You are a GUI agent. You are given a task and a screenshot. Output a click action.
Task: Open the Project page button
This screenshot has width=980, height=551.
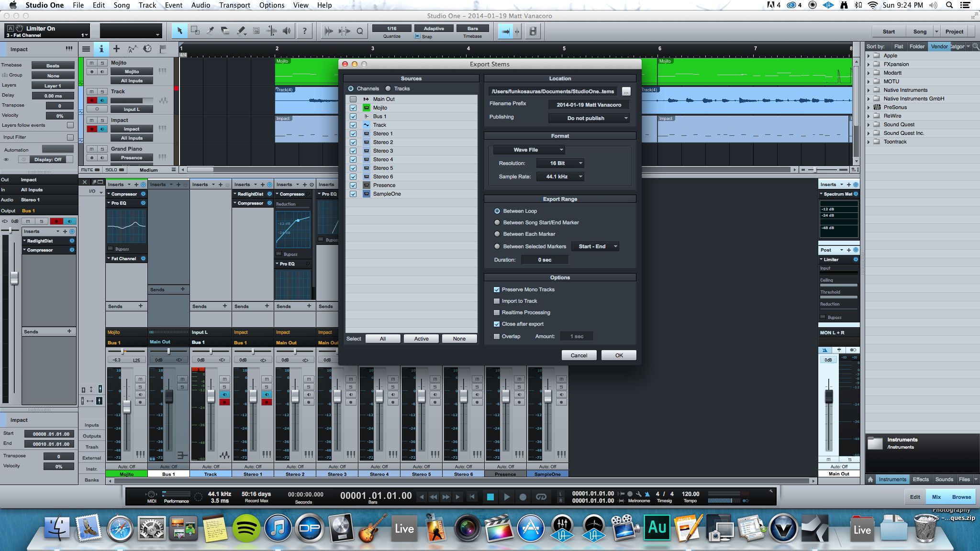click(954, 32)
